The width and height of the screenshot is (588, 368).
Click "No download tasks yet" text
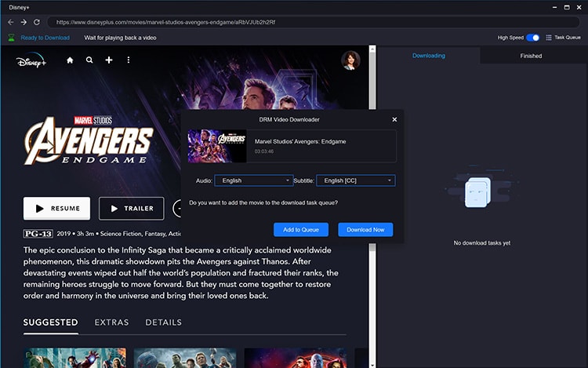click(x=482, y=243)
